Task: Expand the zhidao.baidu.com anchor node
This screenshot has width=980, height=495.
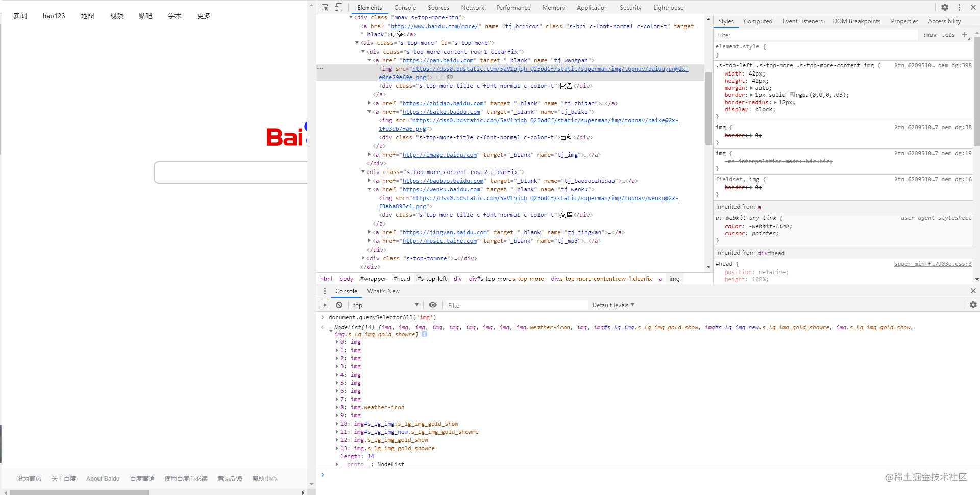Action: [369, 103]
